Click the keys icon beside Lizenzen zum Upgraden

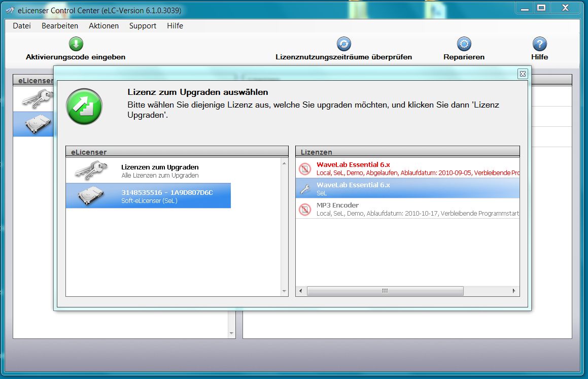tap(91, 170)
